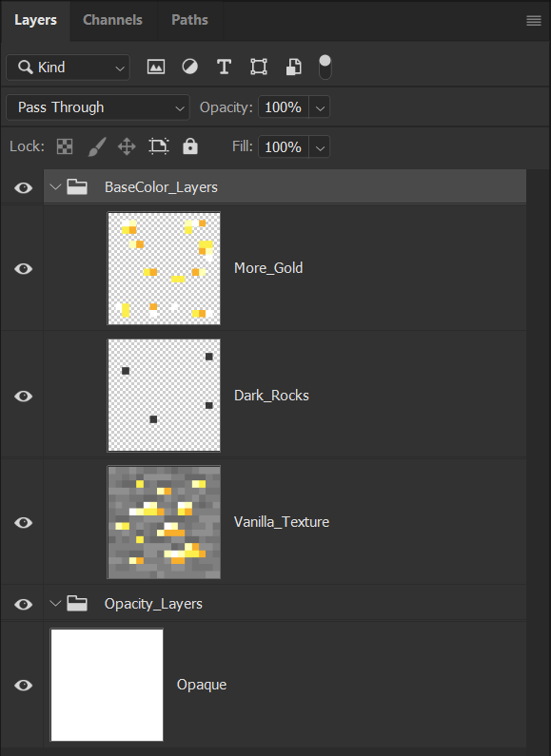Image resolution: width=551 pixels, height=756 pixels.
Task: Select the Vanilla_Texture layer thumbnail
Action: (164, 522)
